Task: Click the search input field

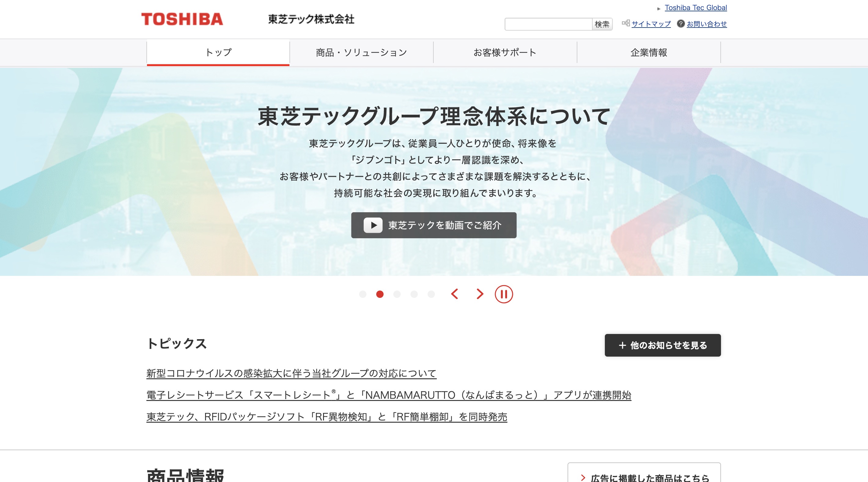Action: tap(548, 24)
